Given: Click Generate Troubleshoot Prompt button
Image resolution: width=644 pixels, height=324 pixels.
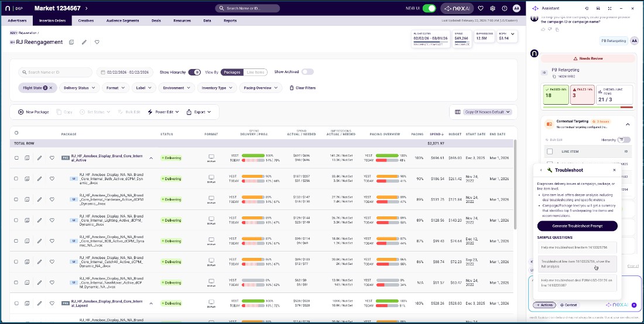Looking at the screenshot, I should point(577,226).
